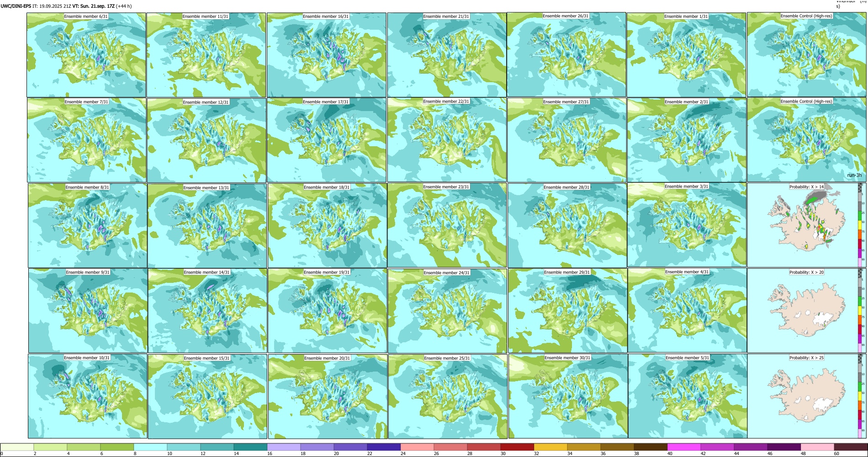Select the Ensemble member 23/31 map
The width and height of the screenshot is (868, 457).
(447, 225)
